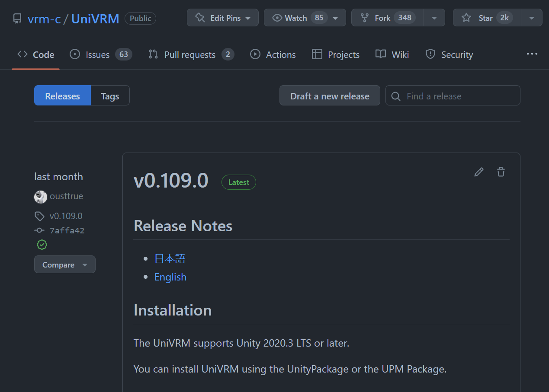Click the Latest release badge

(239, 182)
